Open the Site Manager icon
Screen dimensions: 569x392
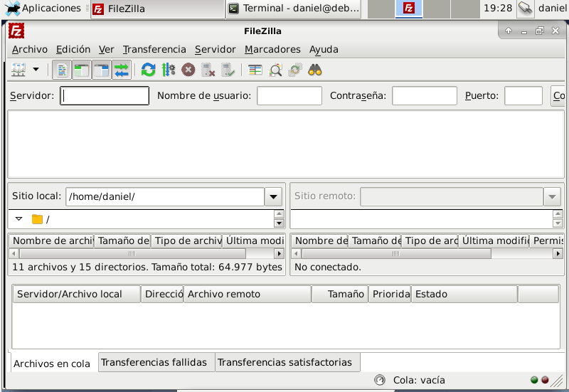pyautogui.click(x=18, y=70)
